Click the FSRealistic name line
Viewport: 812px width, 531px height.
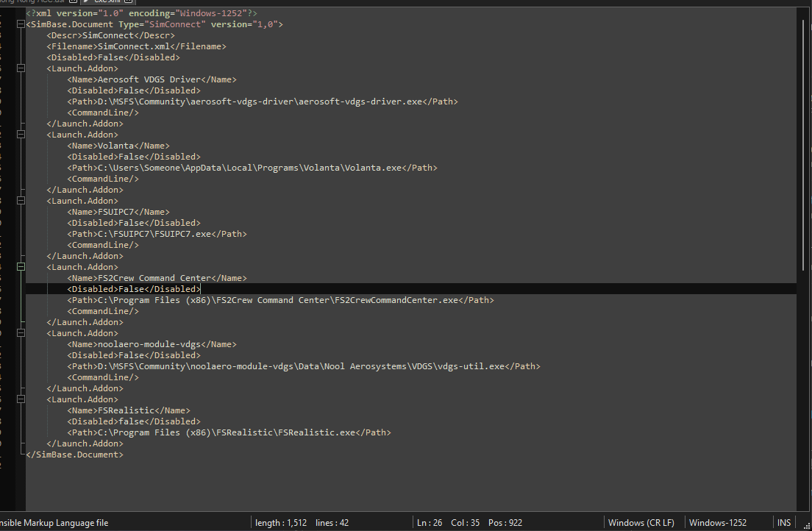129,410
